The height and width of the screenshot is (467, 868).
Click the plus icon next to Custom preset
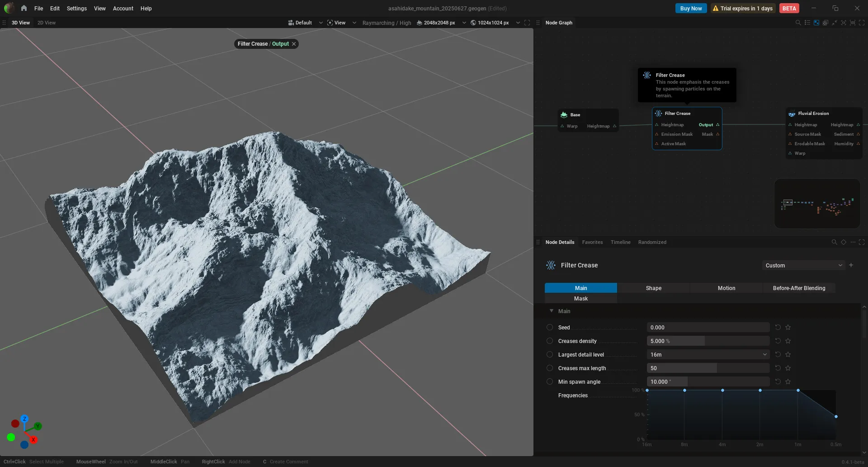(851, 265)
